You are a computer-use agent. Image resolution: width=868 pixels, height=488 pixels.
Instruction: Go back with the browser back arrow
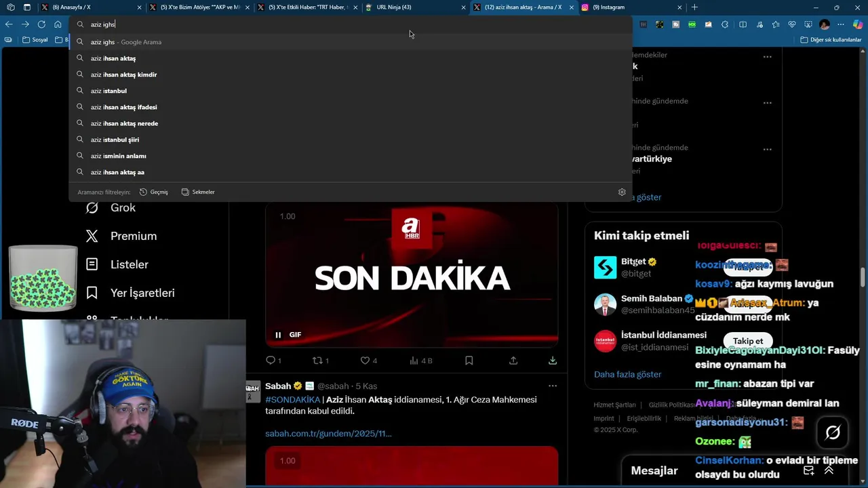click(x=9, y=24)
